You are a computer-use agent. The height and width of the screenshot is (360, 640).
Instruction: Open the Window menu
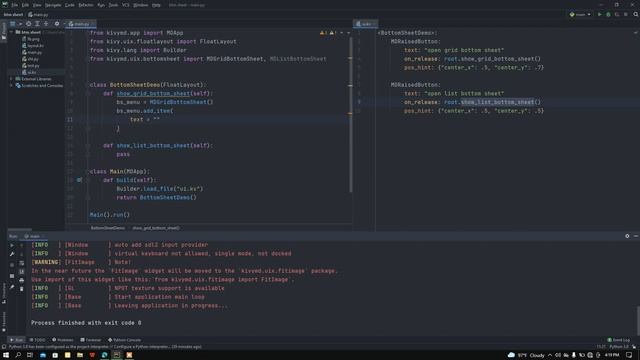click(x=140, y=5)
